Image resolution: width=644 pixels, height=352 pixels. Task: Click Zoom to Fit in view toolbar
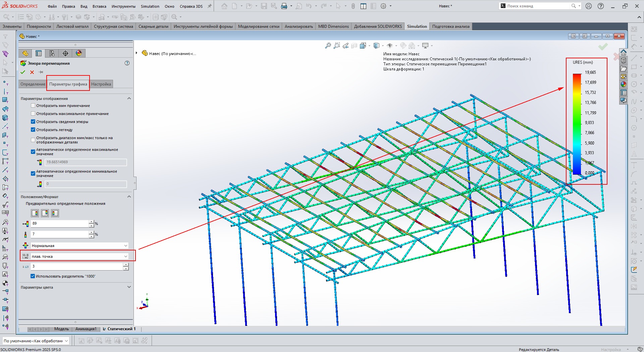328,46
